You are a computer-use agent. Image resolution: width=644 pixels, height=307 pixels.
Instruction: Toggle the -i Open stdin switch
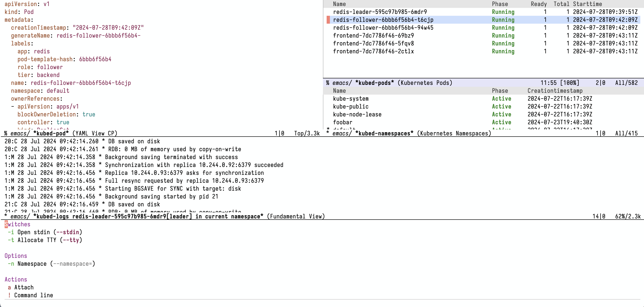click(x=45, y=232)
